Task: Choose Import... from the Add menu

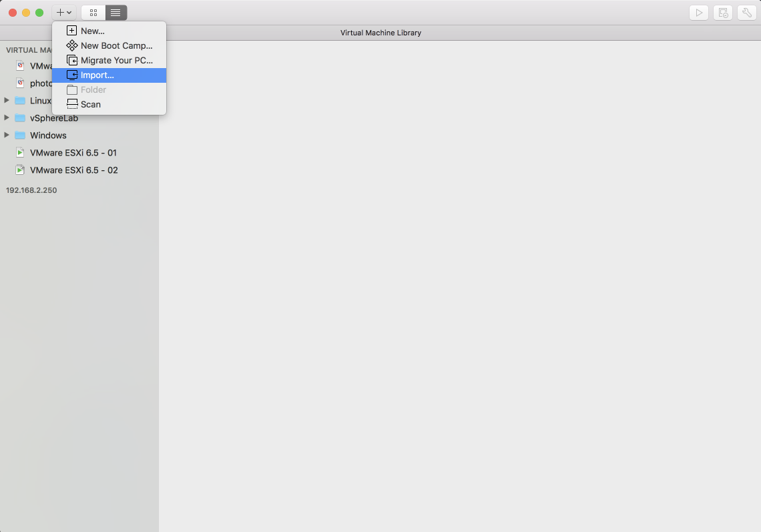Action: 97,75
